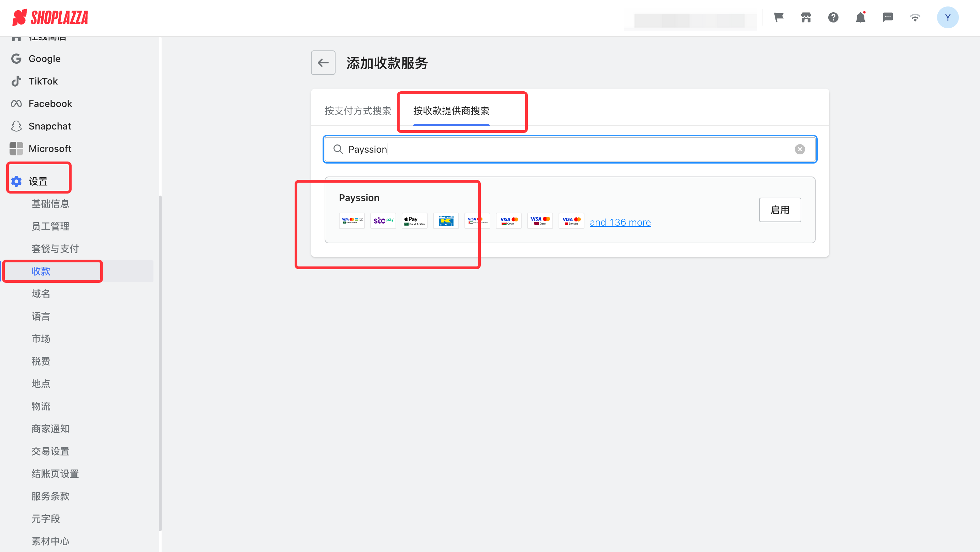The width and height of the screenshot is (980, 552).
Task: Click the Snapchat ghost icon
Action: (16, 126)
